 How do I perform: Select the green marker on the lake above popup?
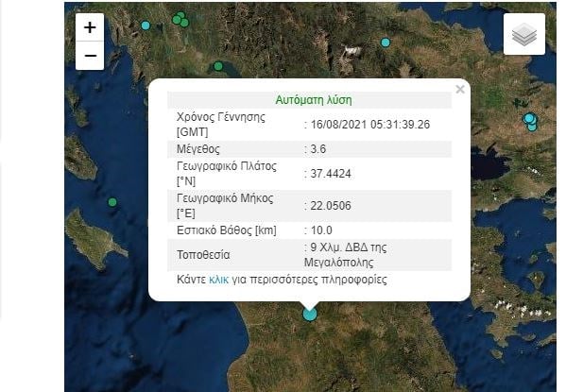click(218, 66)
